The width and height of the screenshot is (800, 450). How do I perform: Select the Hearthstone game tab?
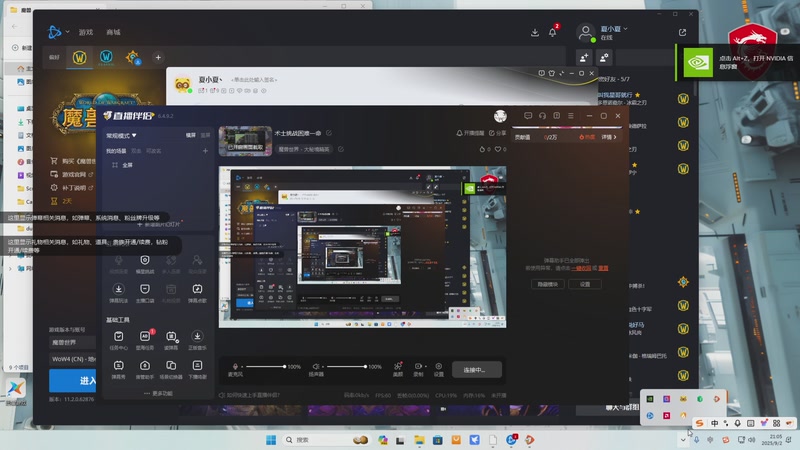(133, 58)
